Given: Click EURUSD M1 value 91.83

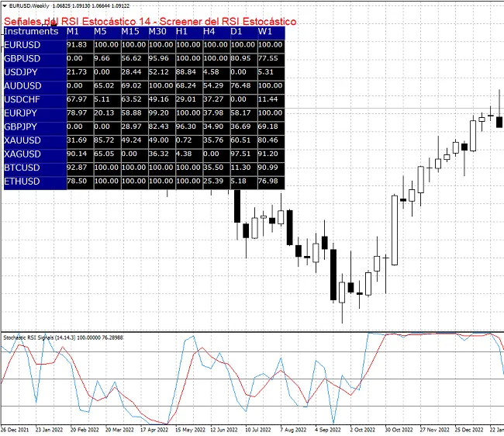Looking at the screenshot, I should [x=77, y=45].
